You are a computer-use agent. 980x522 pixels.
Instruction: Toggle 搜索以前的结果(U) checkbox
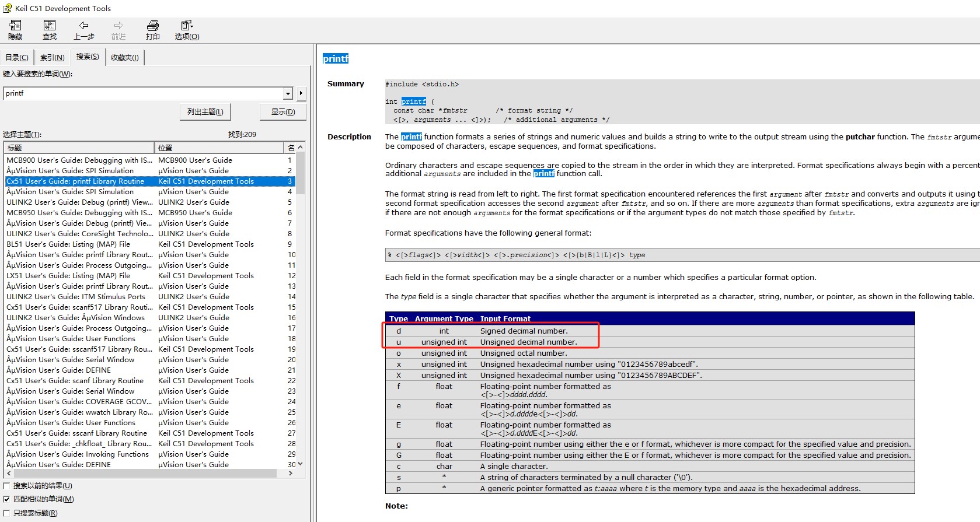point(7,486)
